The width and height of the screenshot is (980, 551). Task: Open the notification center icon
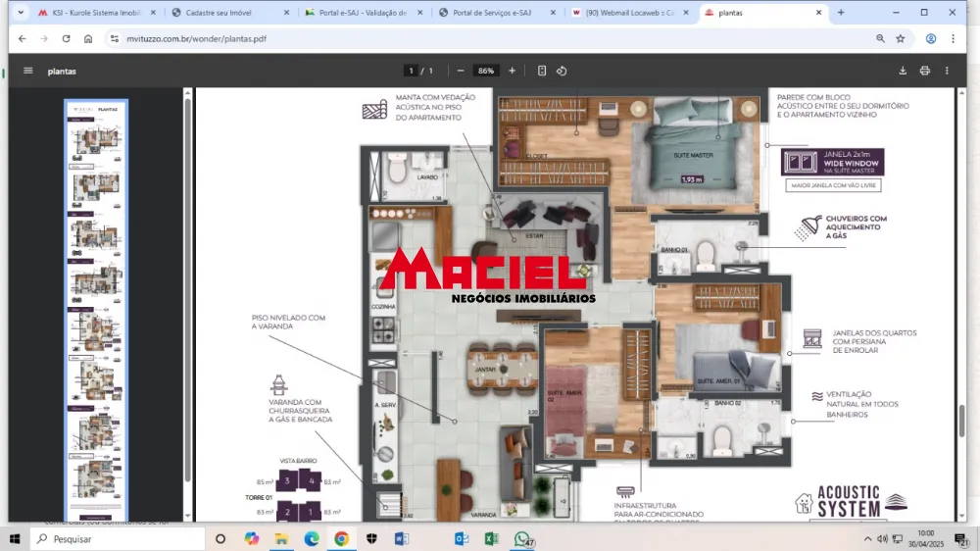(x=961, y=538)
